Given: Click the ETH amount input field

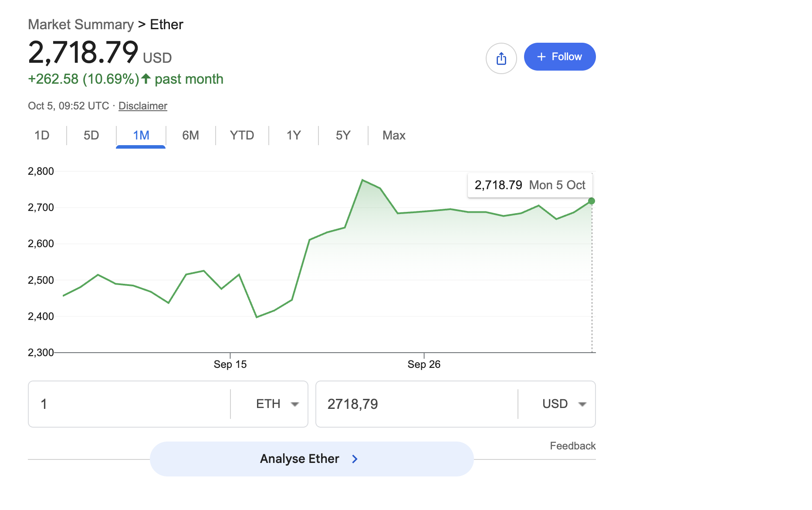Looking at the screenshot, I should pos(129,404).
